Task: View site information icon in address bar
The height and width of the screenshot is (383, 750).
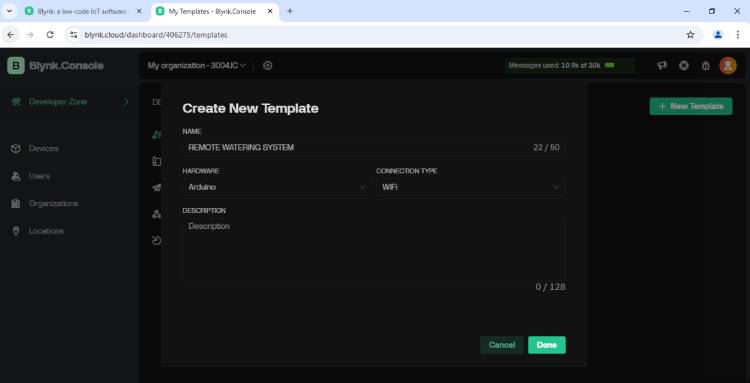Action: coord(73,34)
